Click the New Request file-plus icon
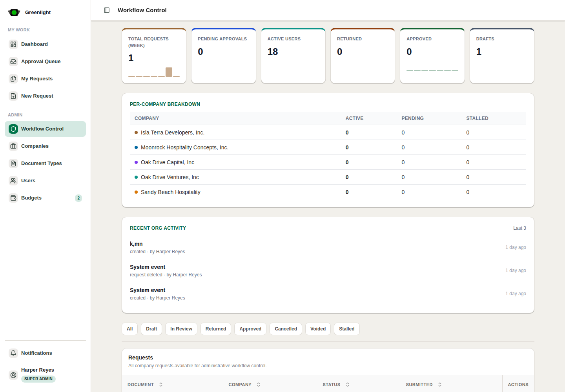565x392 pixels. point(13,96)
